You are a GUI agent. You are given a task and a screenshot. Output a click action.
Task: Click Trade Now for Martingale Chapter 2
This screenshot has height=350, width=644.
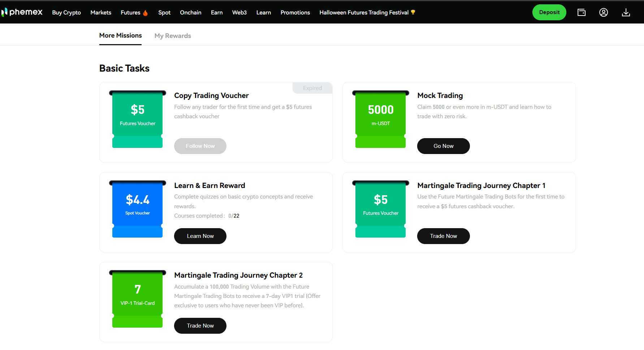(200, 326)
